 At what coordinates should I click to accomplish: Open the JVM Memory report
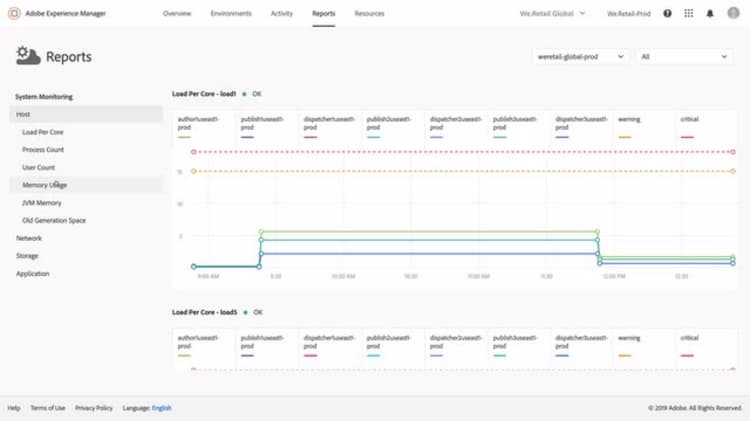tap(42, 203)
